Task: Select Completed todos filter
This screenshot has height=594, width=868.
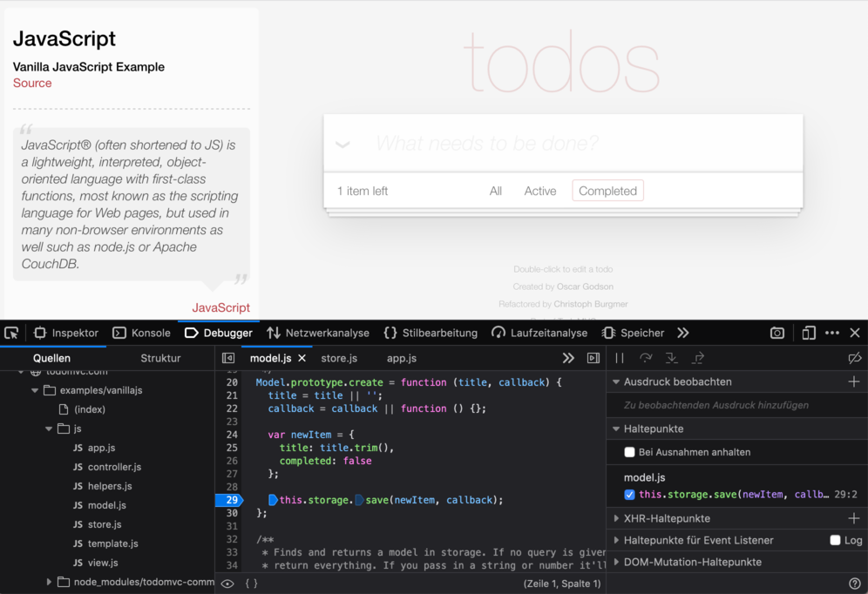Action: tap(607, 191)
